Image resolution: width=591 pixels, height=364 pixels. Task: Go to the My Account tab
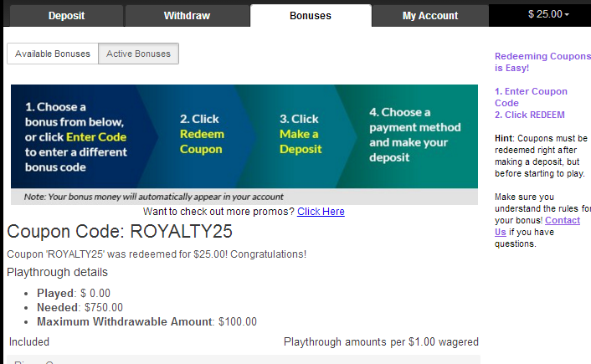click(430, 16)
